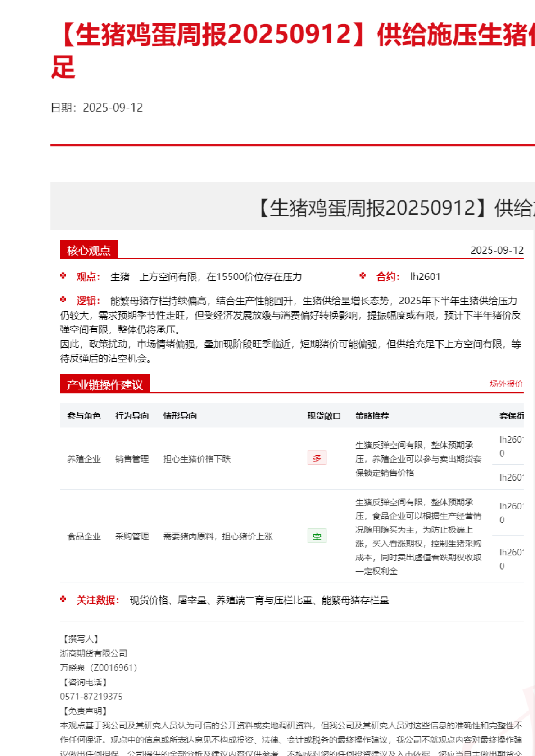535x756 pixels.
Task: Click the red diamond bullet beside 逻辑
Action: point(63,300)
